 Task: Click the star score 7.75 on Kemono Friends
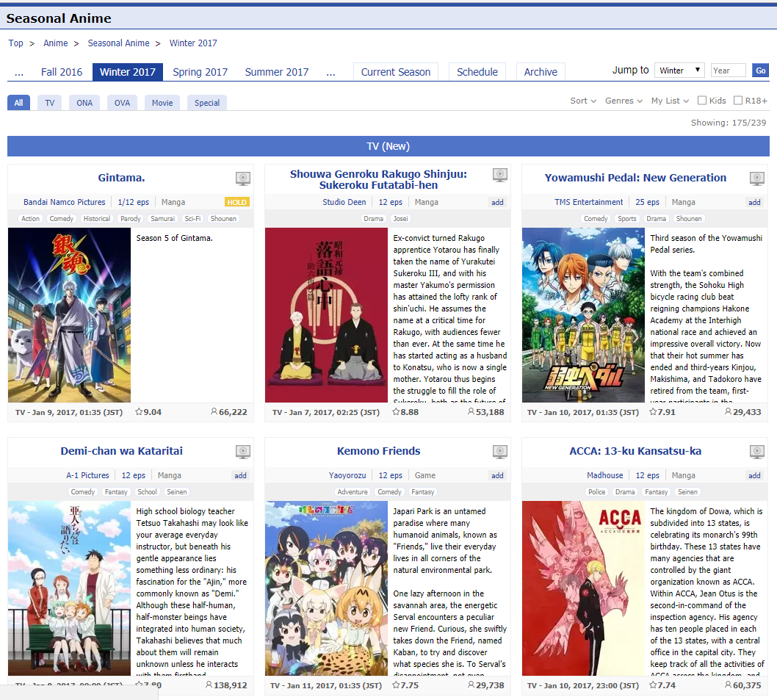pyautogui.click(x=405, y=685)
